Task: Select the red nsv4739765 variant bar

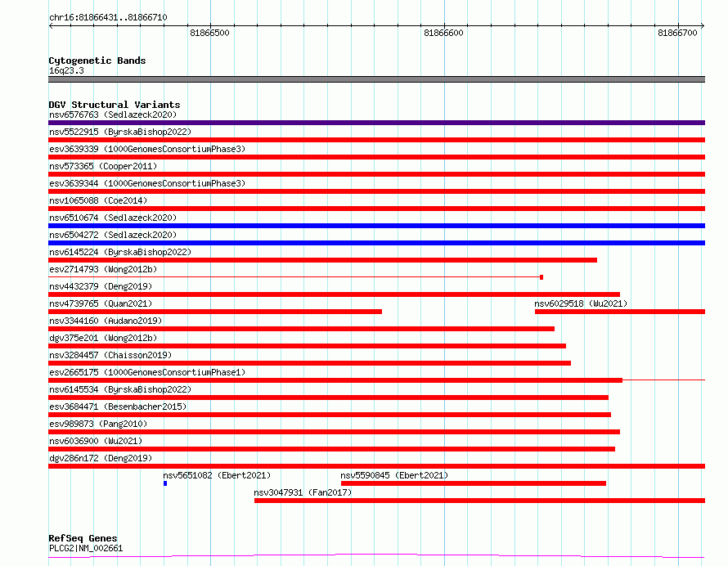Action: [215, 312]
